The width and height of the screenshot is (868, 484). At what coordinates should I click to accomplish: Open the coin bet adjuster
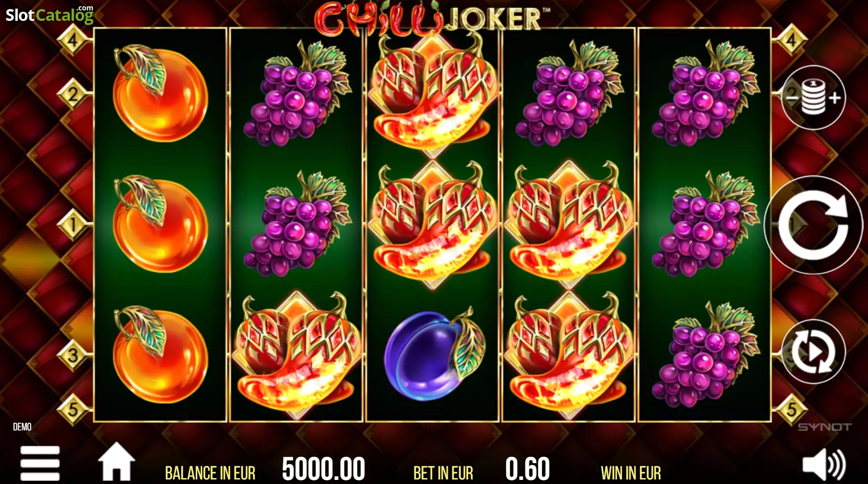[813, 98]
